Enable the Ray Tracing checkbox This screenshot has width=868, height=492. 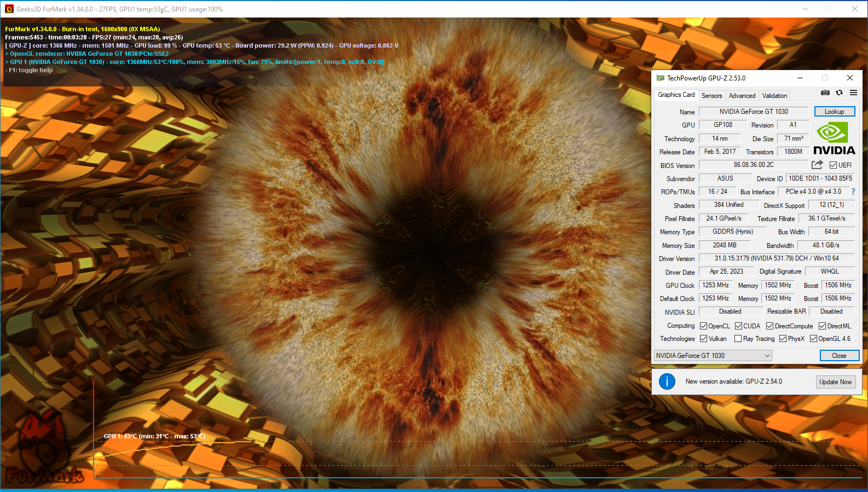pos(738,339)
